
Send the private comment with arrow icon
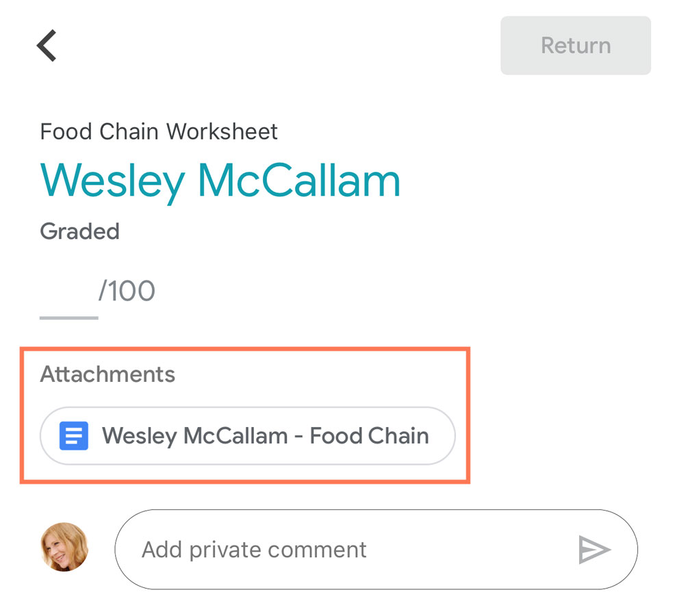(x=593, y=550)
